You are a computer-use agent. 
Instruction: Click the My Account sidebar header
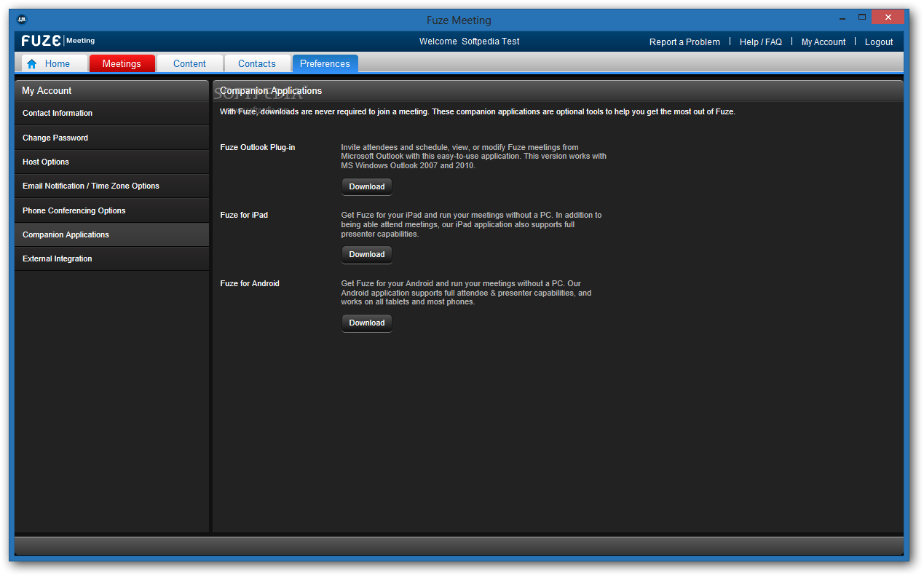click(112, 90)
